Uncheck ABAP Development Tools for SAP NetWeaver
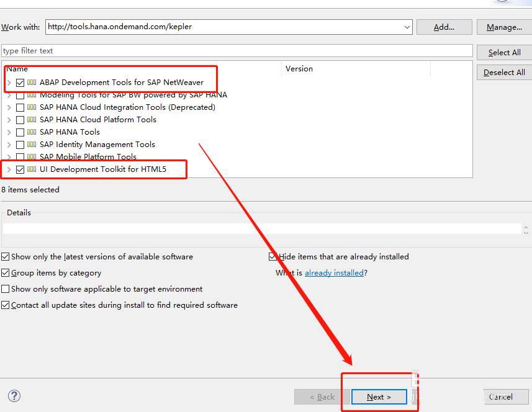Screen dimensions: 532x412 pos(20,83)
